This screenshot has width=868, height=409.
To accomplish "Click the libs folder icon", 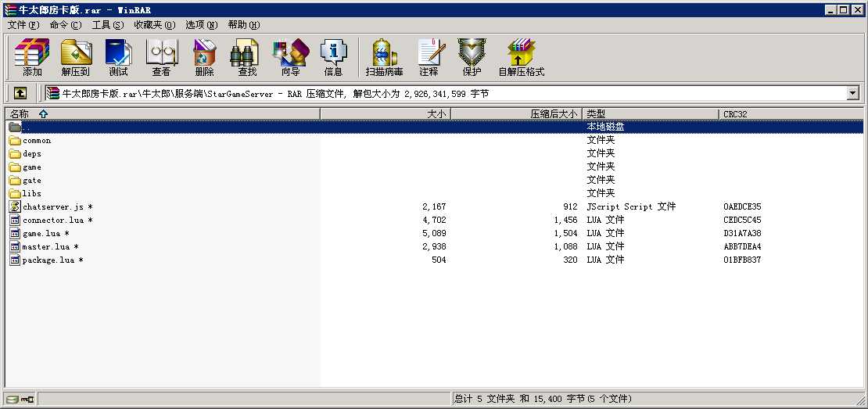I will pyautogui.click(x=15, y=194).
